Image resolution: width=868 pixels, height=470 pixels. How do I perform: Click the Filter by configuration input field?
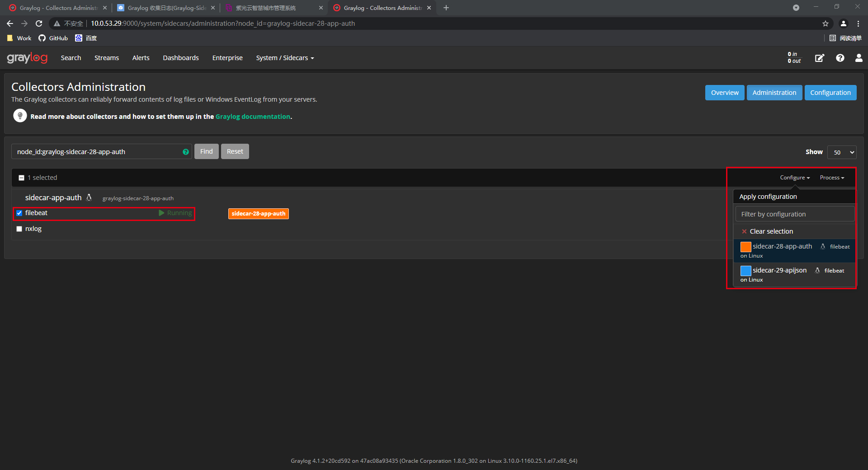click(x=794, y=214)
